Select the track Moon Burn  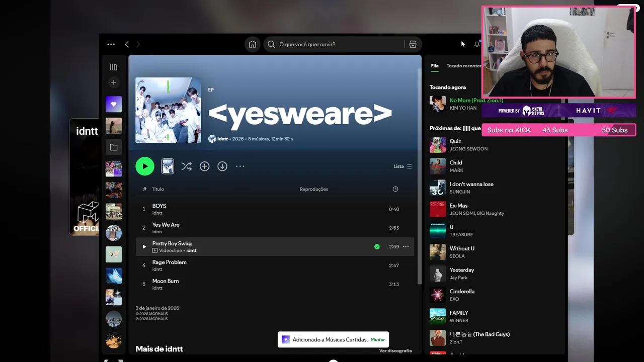click(275, 284)
